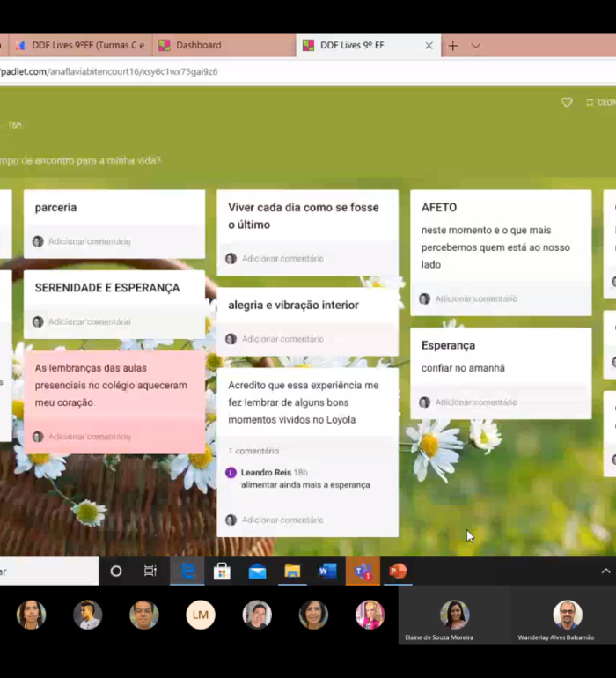Open PowerPoint from the taskbar
Screen dimensions: 616x678
[398, 571]
